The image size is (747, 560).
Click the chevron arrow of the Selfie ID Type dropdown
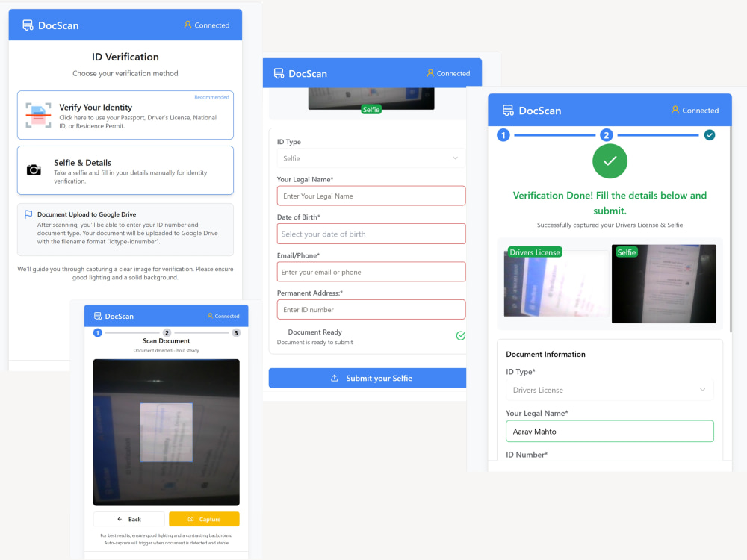coord(456,158)
